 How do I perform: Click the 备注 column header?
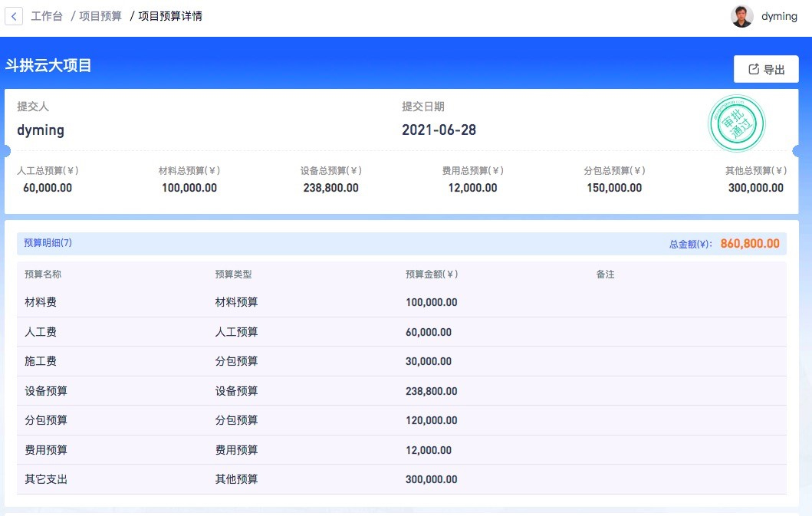[605, 274]
